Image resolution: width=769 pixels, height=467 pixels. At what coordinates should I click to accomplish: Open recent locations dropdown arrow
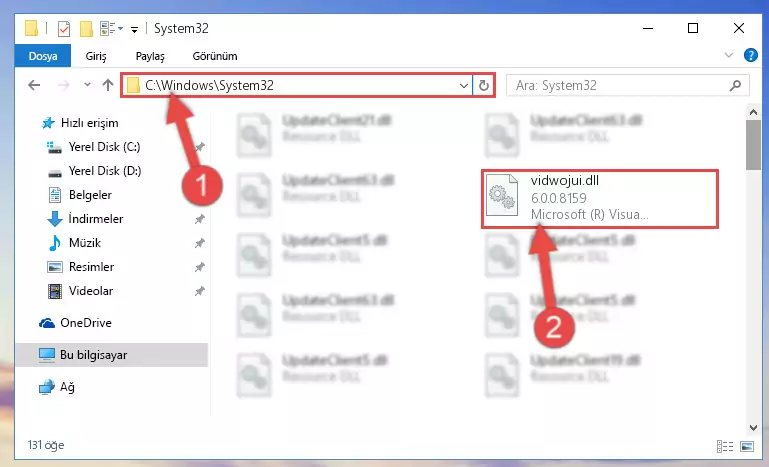tap(87, 85)
